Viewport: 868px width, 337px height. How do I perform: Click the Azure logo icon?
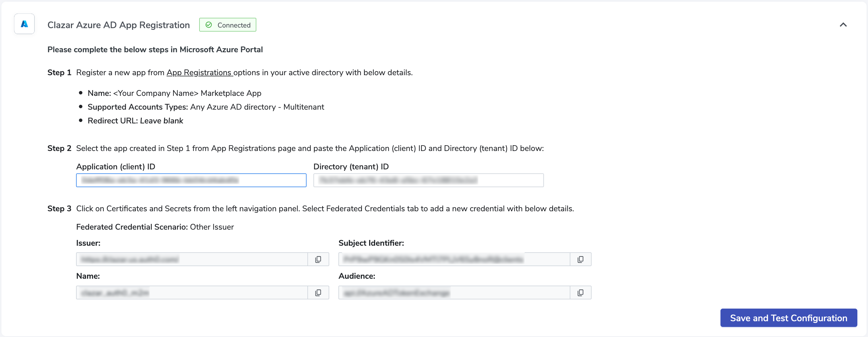point(24,24)
